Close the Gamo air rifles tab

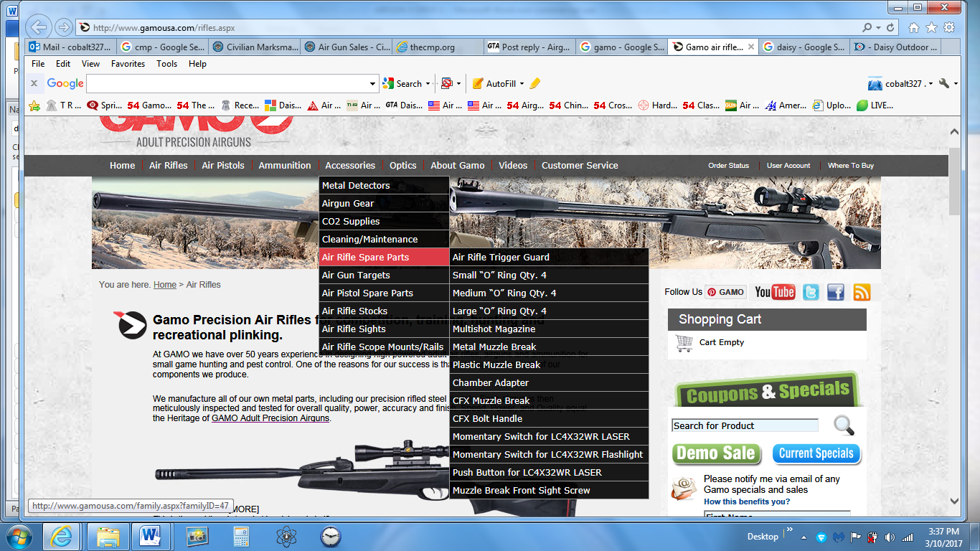coord(751,47)
